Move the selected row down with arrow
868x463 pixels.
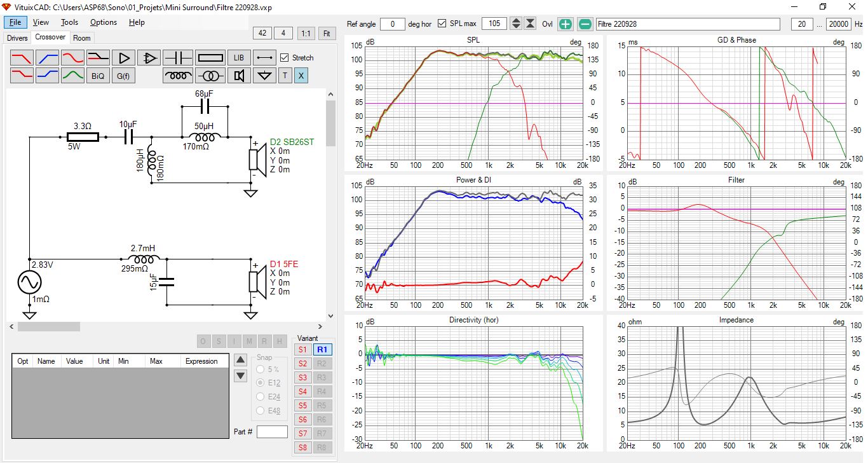pos(240,376)
